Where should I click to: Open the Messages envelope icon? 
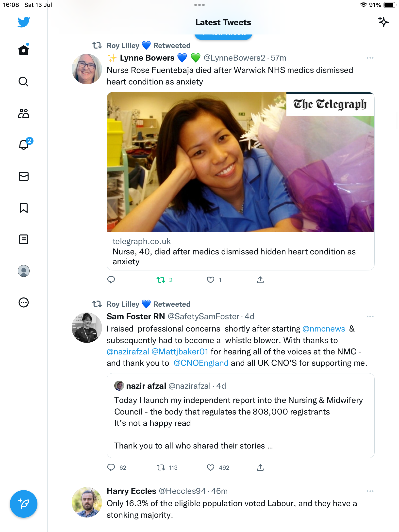click(24, 176)
